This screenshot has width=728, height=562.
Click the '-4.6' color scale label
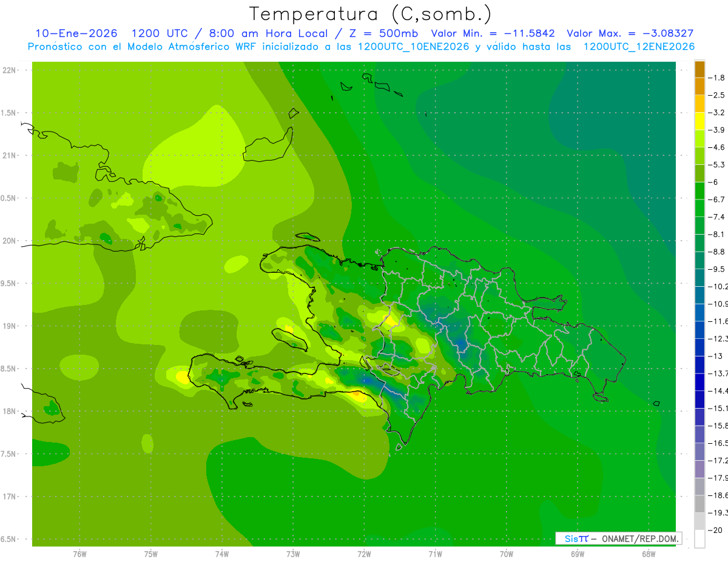click(718, 147)
